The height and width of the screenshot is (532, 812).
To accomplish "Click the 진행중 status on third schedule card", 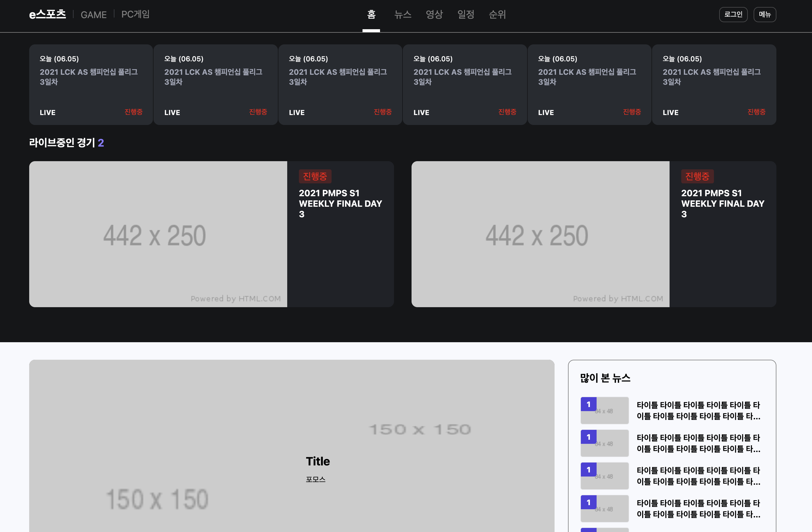I will 382,112.
